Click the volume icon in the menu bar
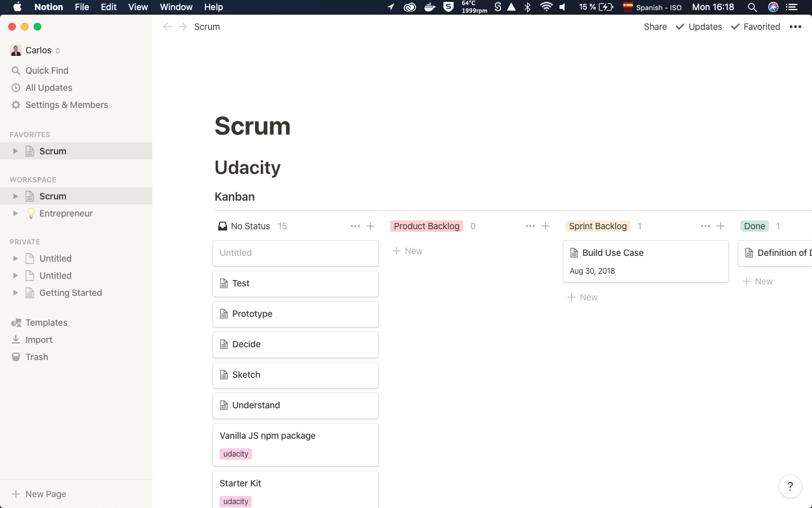Image resolution: width=812 pixels, height=508 pixels. (563, 7)
